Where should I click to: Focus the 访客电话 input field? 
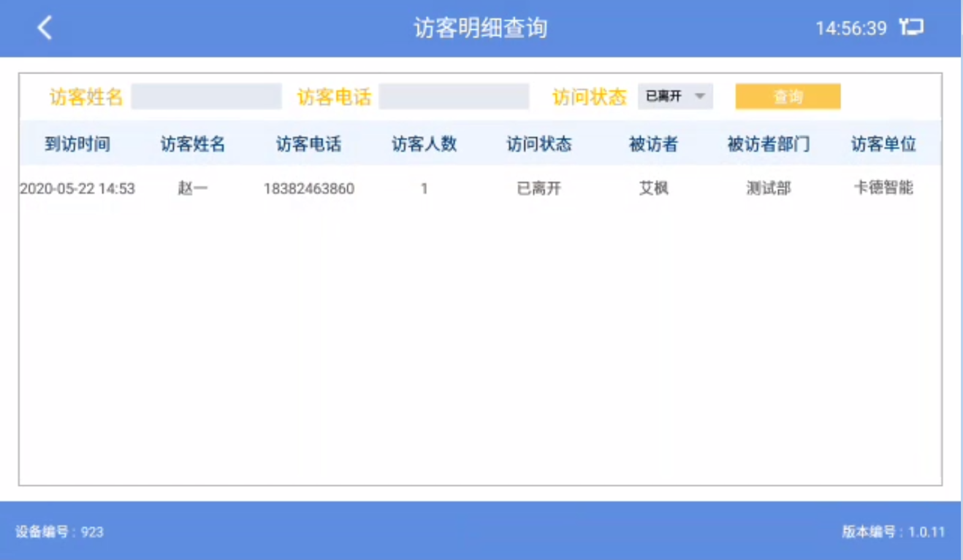point(454,96)
